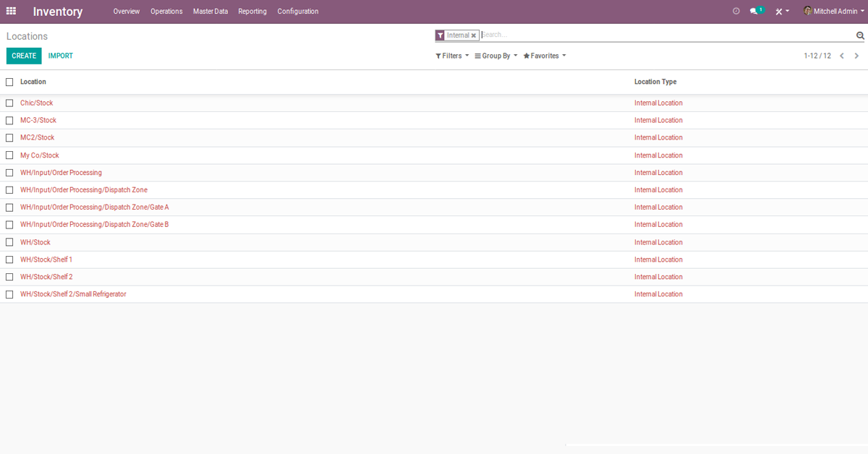Click the Import button

pos(61,56)
